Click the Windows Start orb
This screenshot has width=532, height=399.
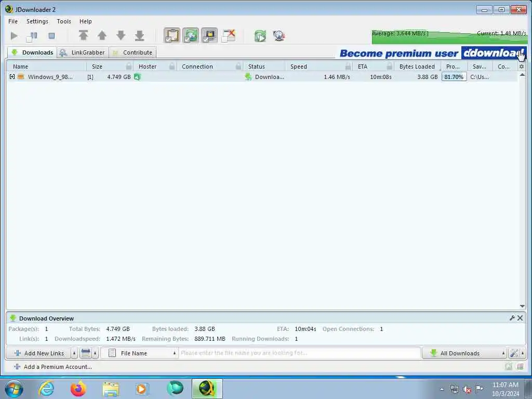[x=14, y=389]
